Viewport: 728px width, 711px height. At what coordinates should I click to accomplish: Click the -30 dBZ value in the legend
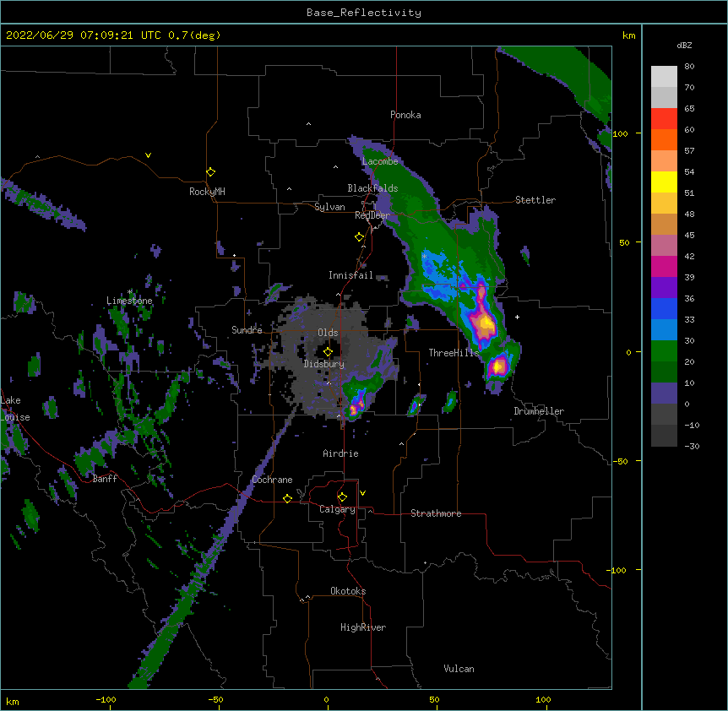click(x=692, y=447)
